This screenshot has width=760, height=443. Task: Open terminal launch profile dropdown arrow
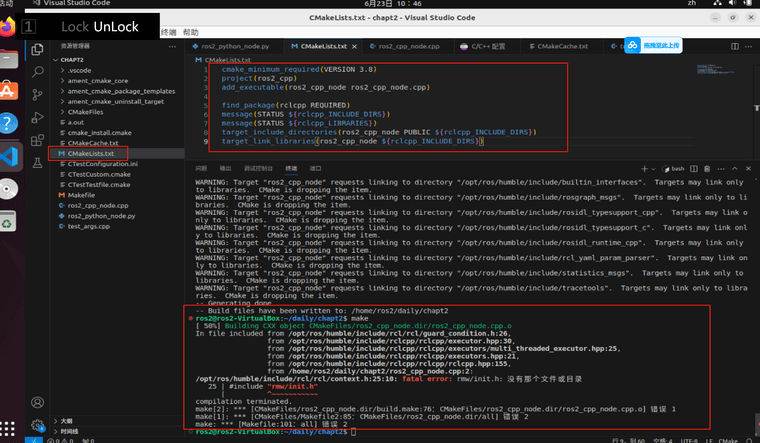point(653,169)
